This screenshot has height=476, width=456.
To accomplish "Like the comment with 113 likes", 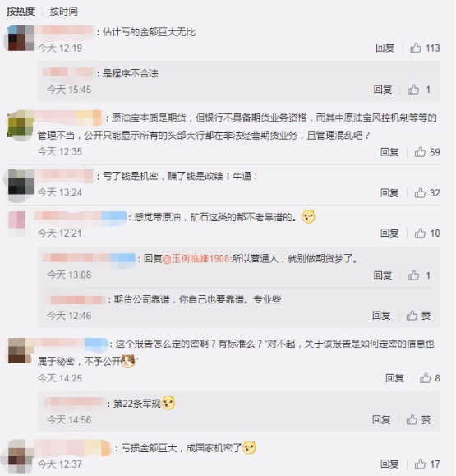I will tap(416, 48).
